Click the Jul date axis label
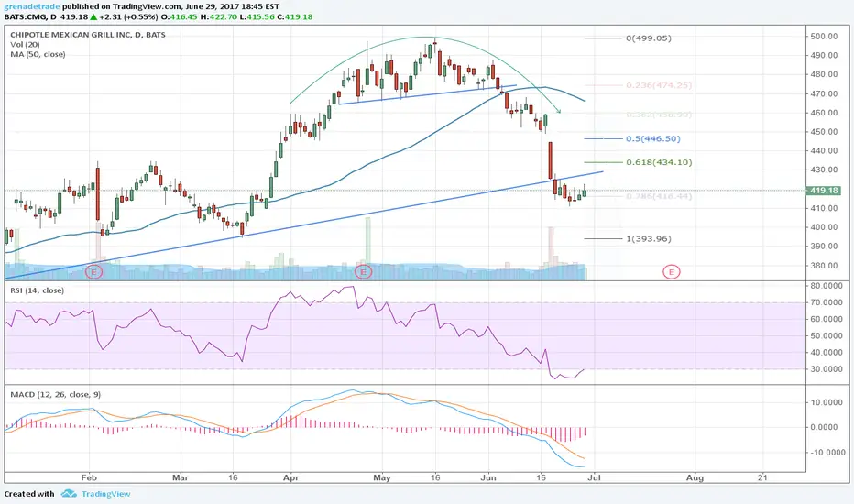Image resolution: width=854 pixels, height=504 pixels. pyautogui.click(x=594, y=477)
